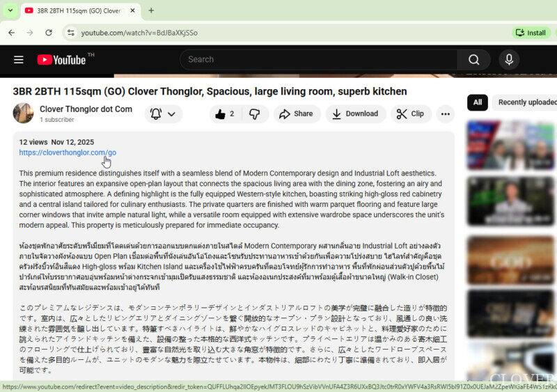The height and width of the screenshot is (392, 557).
Task: Click the channel avatar picture
Action: pos(24,113)
